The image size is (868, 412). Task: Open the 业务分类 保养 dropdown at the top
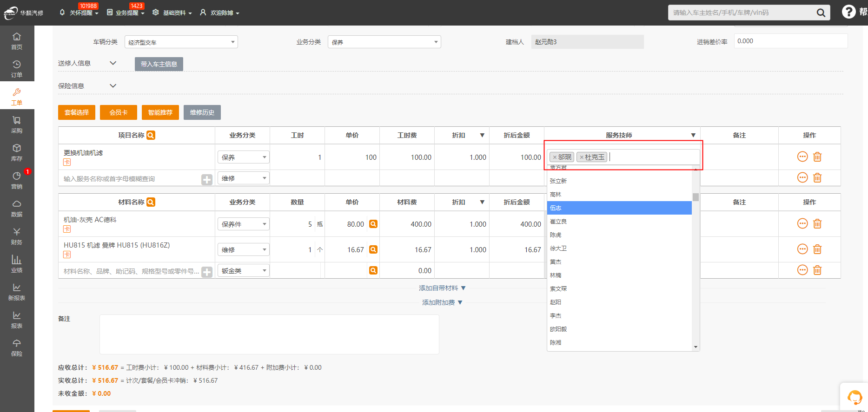(384, 42)
